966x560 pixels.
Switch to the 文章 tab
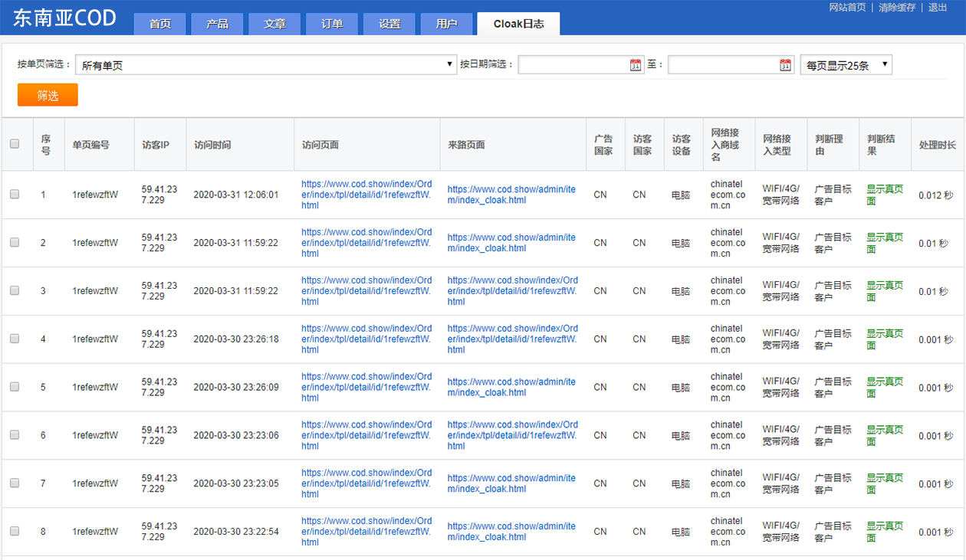[x=275, y=24]
